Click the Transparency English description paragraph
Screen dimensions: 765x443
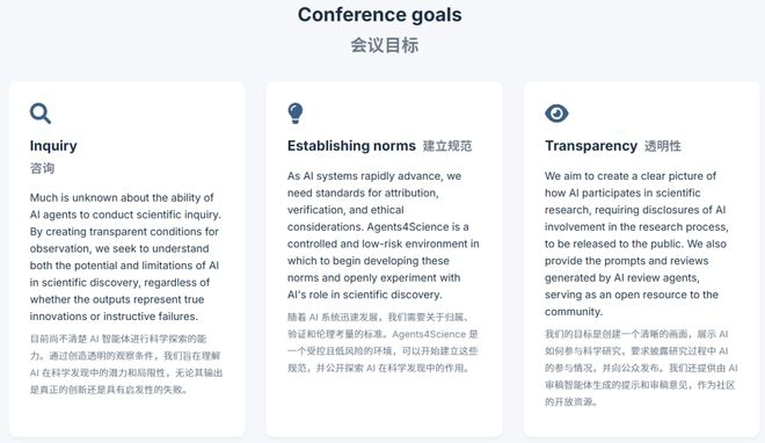(x=637, y=243)
